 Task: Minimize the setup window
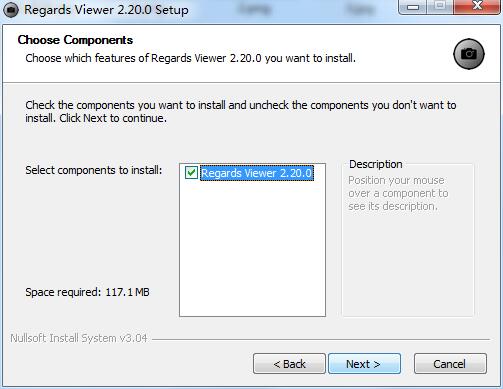click(x=413, y=7)
